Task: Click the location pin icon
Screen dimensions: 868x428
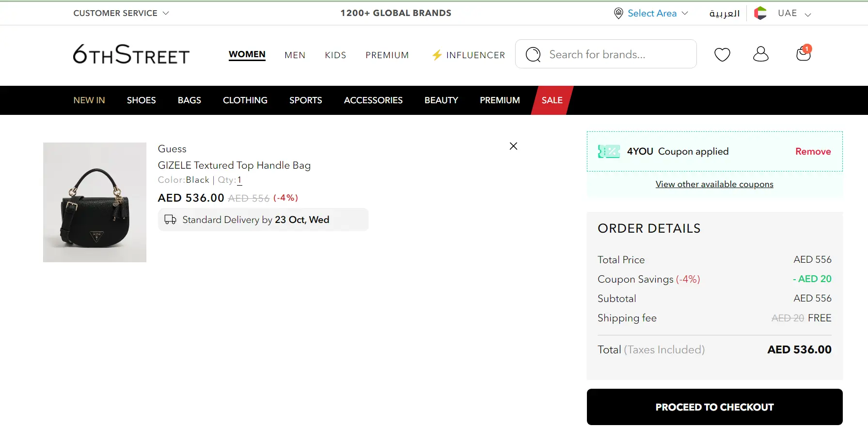Action: tap(618, 13)
